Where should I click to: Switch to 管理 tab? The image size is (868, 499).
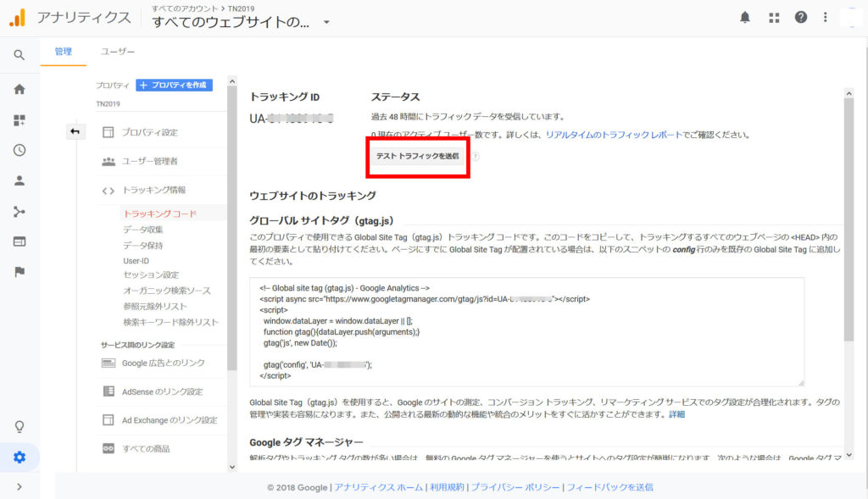point(63,52)
